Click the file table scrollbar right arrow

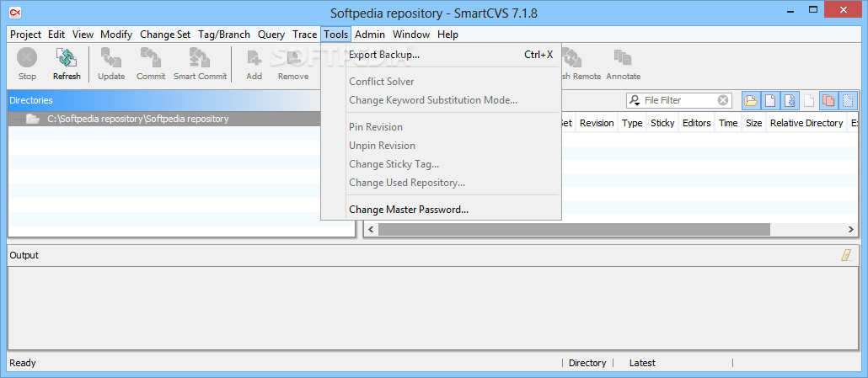[x=851, y=229]
